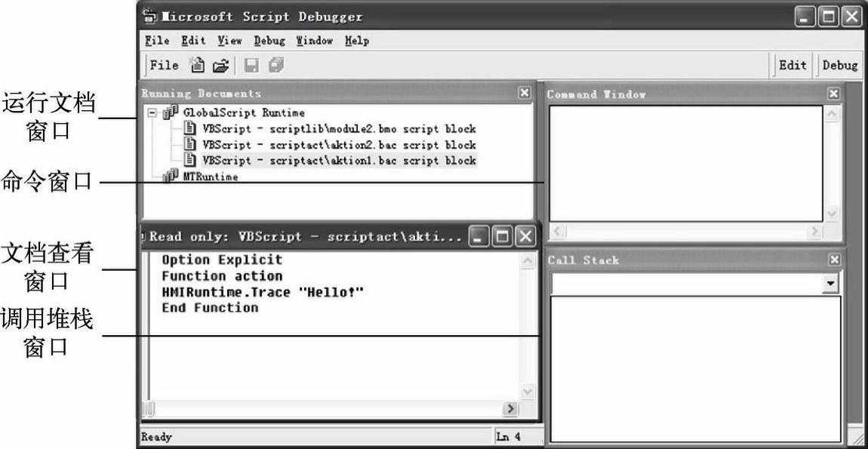Click the Command Window scroll down arrow
Screen dimensions: 868x449
[x=832, y=213]
